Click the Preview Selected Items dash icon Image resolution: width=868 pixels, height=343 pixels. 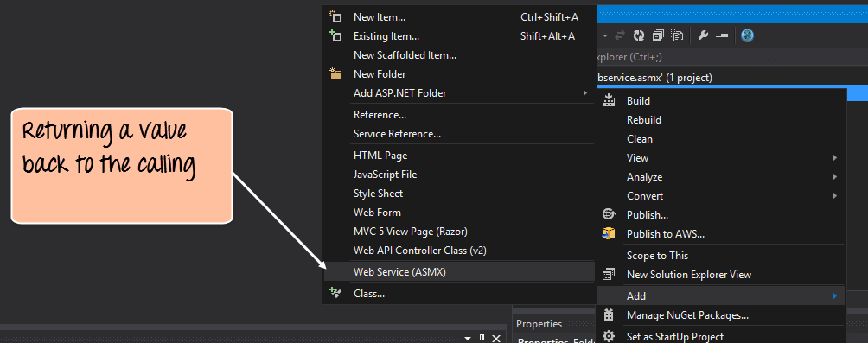pyautogui.click(x=722, y=35)
